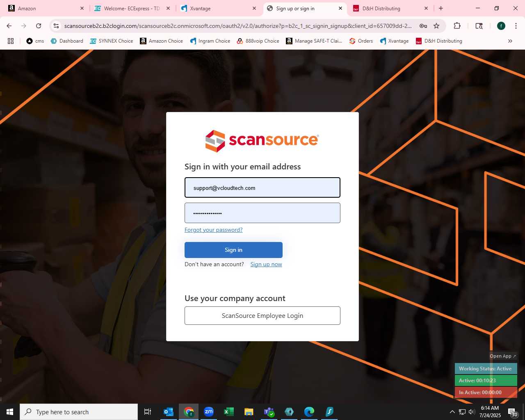The height and width of the screenshot is (420, 525).
Task: Open the Ingram Choice bookmark
Action: 210,41
